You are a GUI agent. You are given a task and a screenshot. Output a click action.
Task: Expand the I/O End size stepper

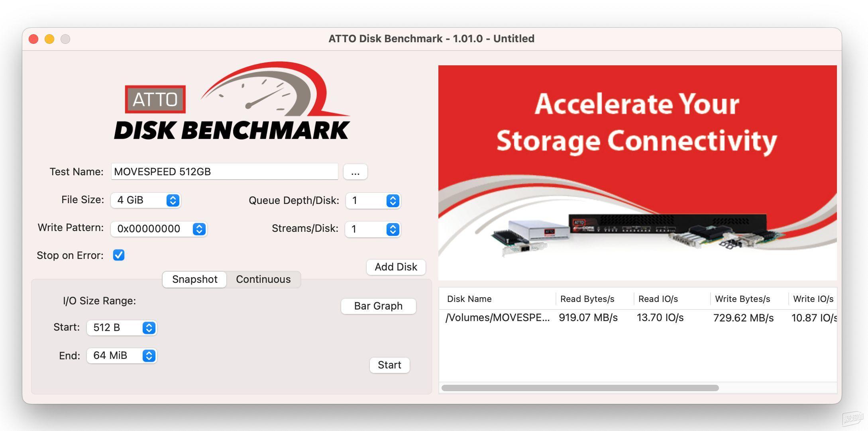151,355
